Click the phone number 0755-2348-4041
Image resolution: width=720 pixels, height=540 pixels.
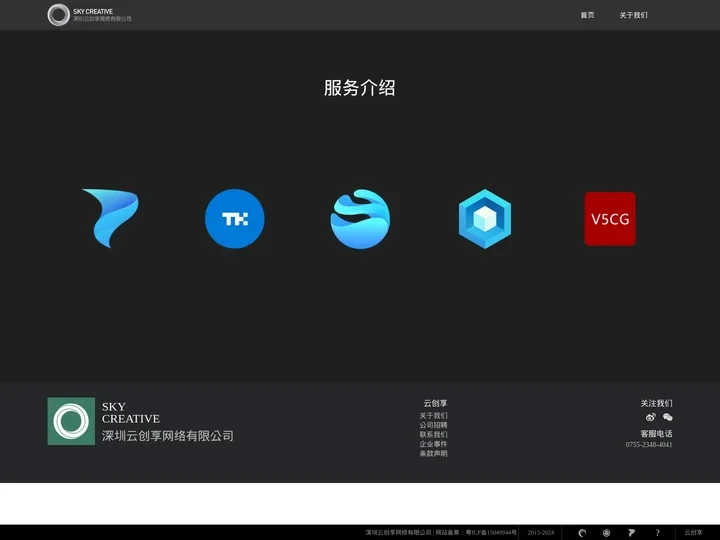click(x=649, y=444)
